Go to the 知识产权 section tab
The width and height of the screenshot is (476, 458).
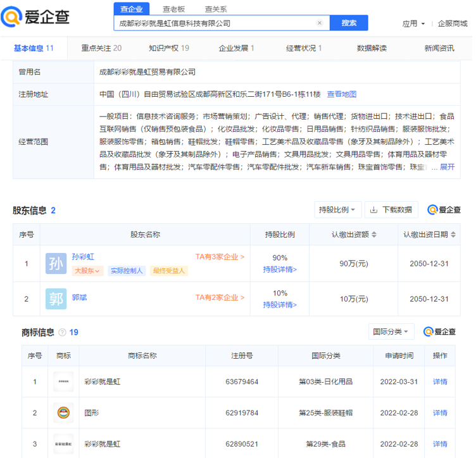(168, 48)
